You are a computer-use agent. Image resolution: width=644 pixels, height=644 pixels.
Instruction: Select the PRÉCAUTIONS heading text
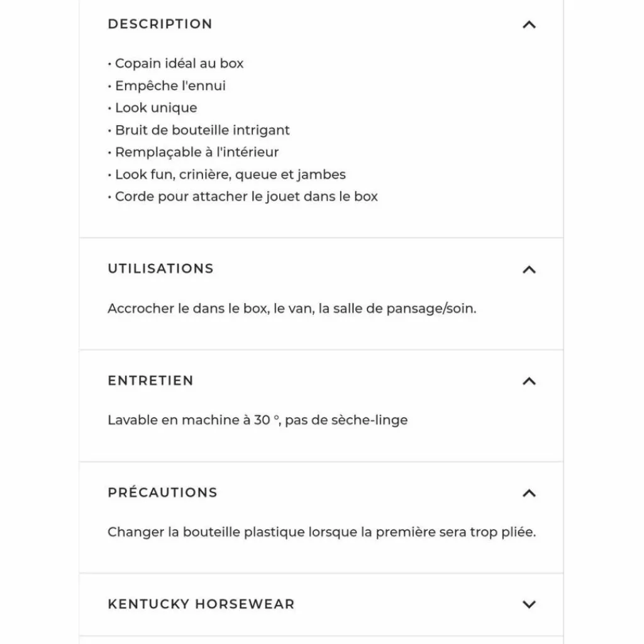pos(162,492)
